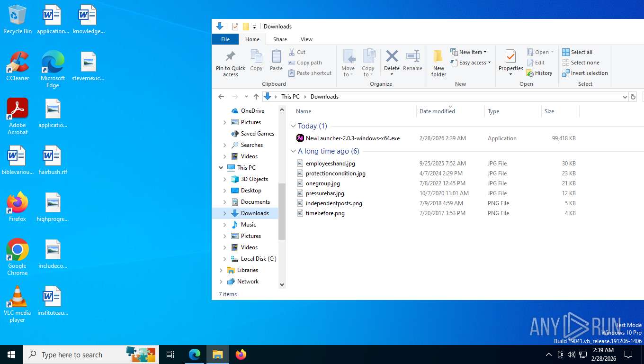Click the Rename ribbon button
Image resolution: width=644 pixels, height=364 pixels.
pos(412,60)
